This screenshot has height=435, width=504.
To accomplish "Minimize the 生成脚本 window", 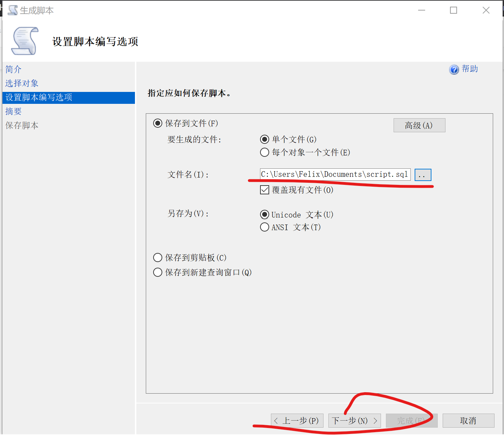I will [x=422, y=10].
